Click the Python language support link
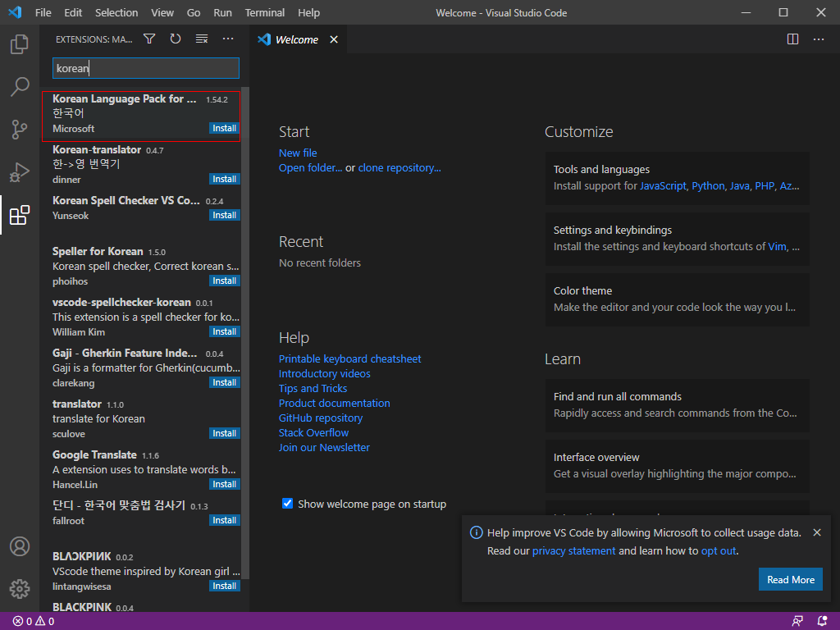The width and height of the screenshot is (840, 630). point(708,186)
